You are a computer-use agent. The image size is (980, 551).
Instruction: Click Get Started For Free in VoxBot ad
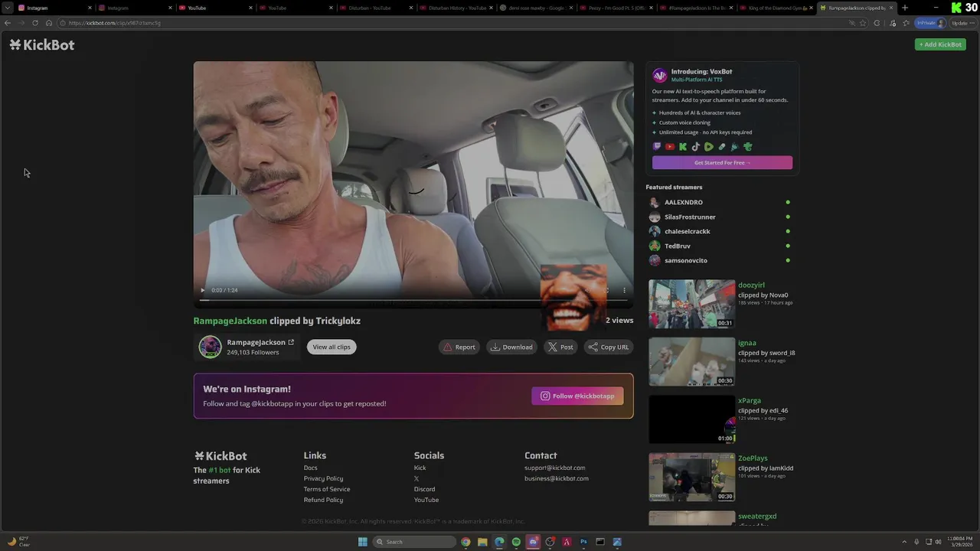pos(722,162)
